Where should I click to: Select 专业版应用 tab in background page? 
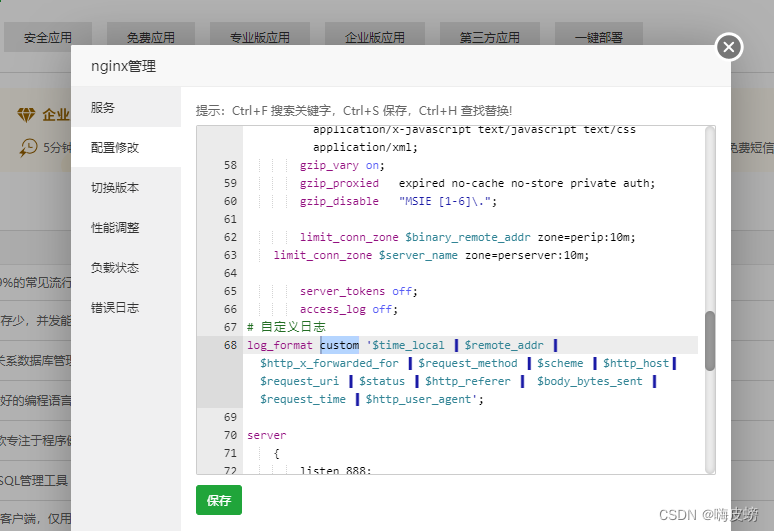click(260, 37)
